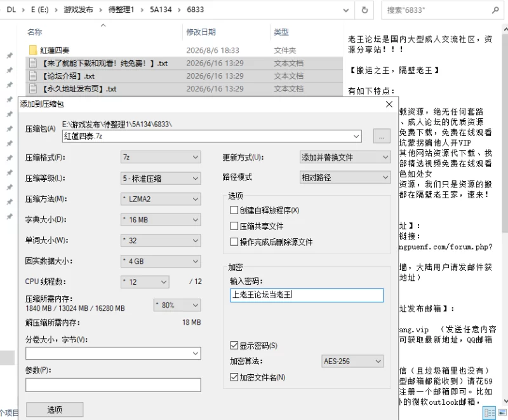Screen dimensions: 508x420
Task: Toggle the 显示密码 checkbox
Action: [234, 346]
